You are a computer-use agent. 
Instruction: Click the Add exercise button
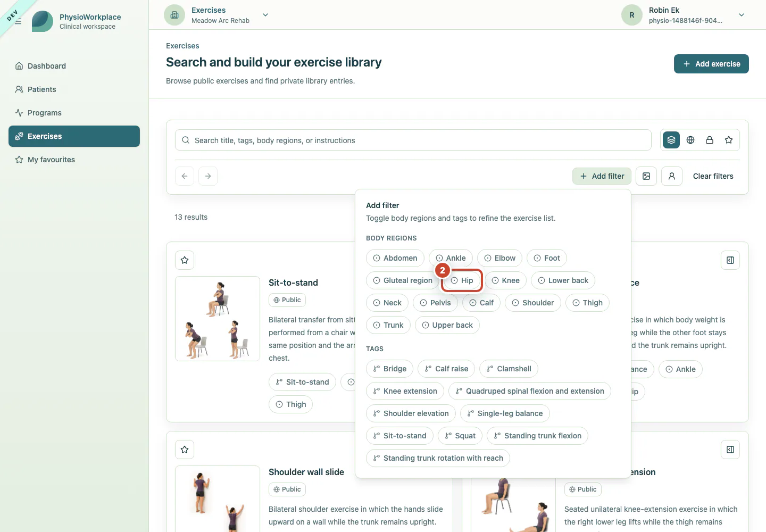click(711, 64)
